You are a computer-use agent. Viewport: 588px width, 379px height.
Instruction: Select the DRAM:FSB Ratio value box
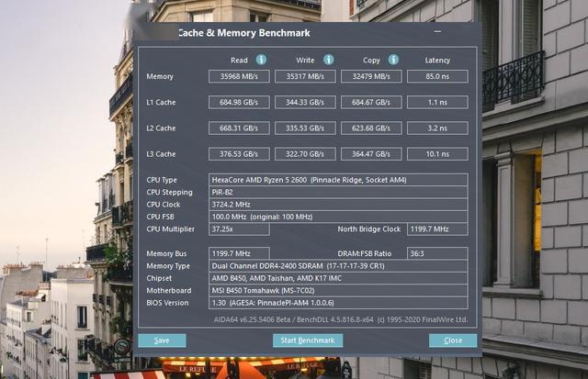437,252
